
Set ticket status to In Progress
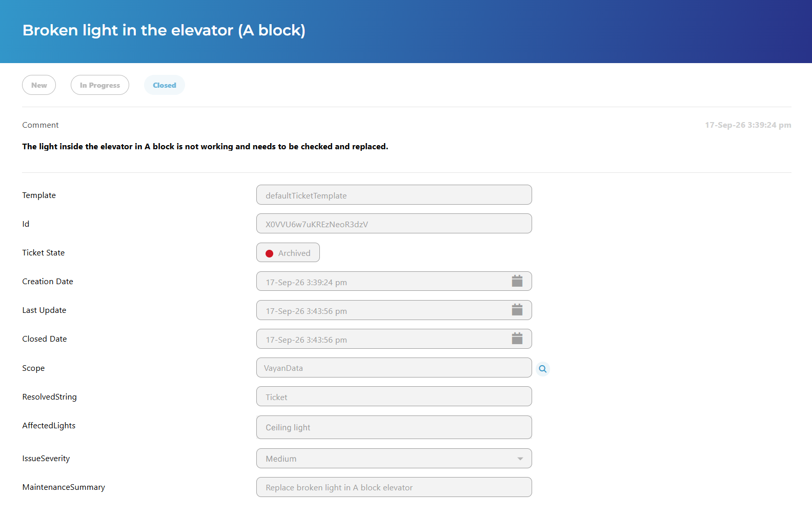[x=100, y=85]
